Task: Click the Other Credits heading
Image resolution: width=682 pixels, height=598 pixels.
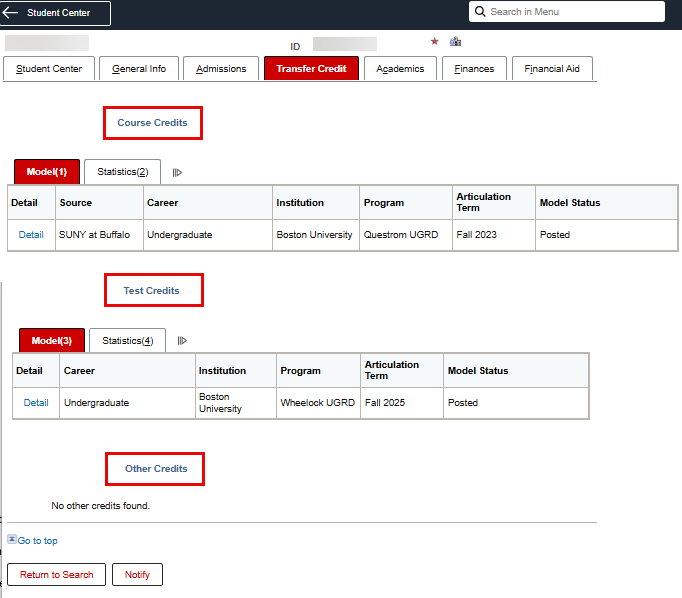Action: tap(156, 468)
